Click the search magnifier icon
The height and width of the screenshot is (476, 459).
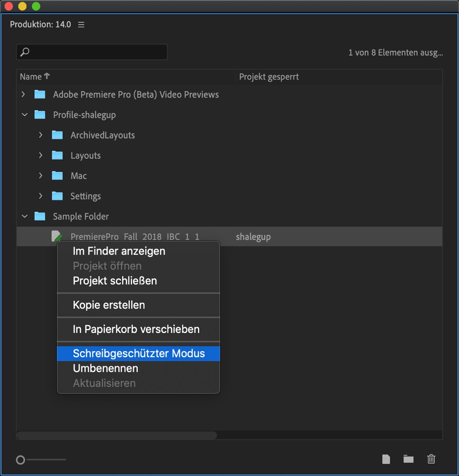tap(25, 52)
